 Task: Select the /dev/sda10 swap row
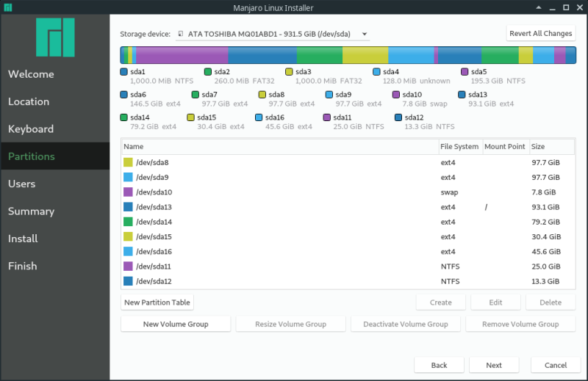tap(348, 192)
